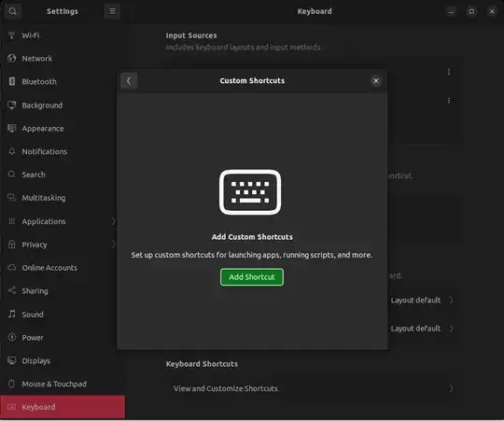Click the Add Shortcut button
The height and width of the screenshot is (421, 504).
tap(252, 277)
